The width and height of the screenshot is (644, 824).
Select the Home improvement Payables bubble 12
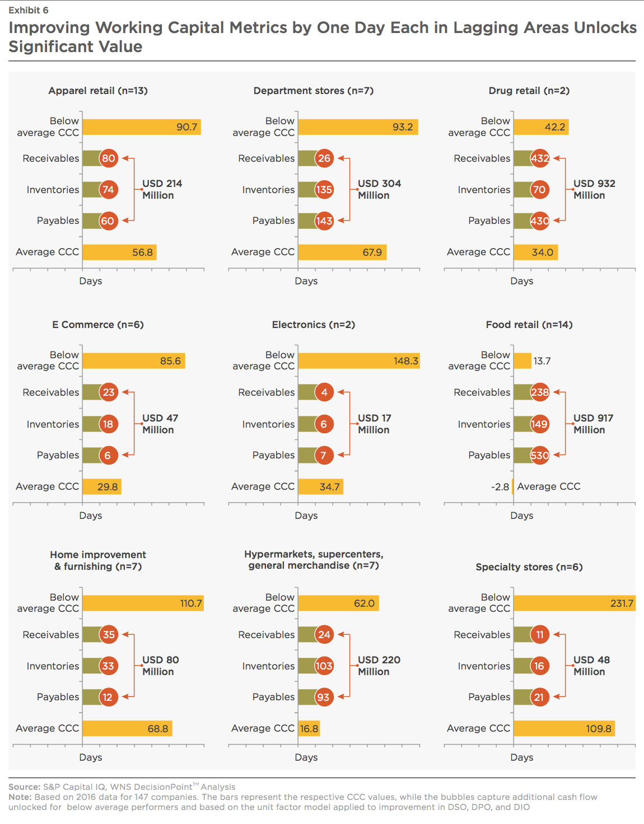click(x=109, y=697)
